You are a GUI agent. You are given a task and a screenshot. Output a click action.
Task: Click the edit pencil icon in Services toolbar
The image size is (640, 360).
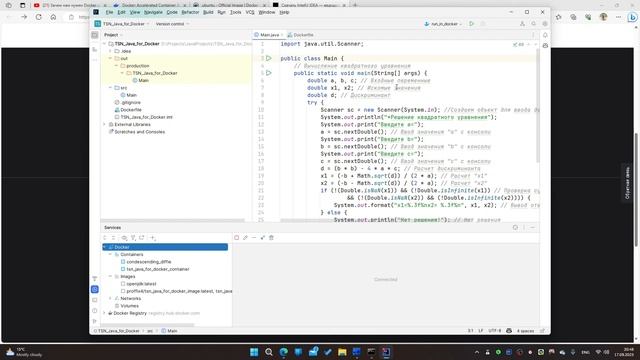click(x=245, y=238)
